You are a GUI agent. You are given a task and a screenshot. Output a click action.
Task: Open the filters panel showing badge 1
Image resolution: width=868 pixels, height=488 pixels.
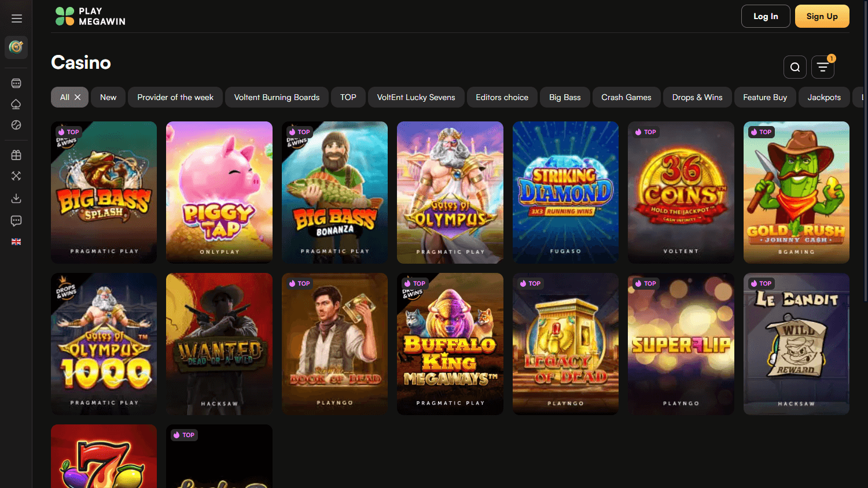822,66
